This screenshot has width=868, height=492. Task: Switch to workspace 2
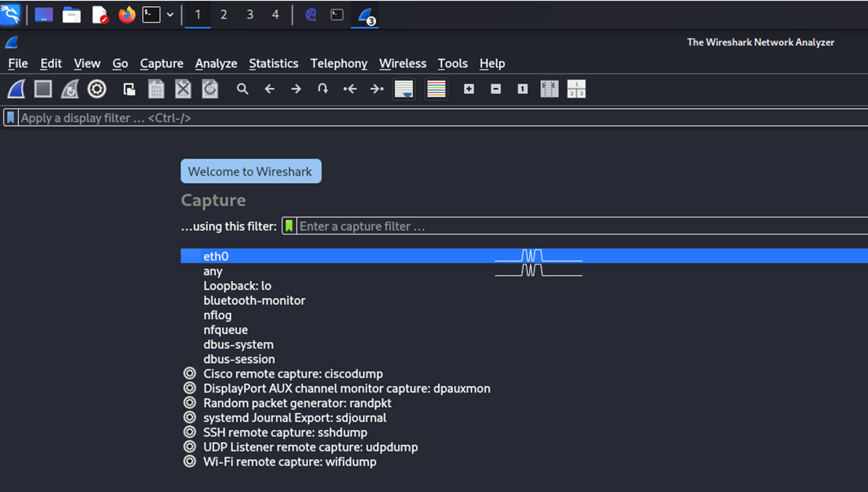coord(224,15)
